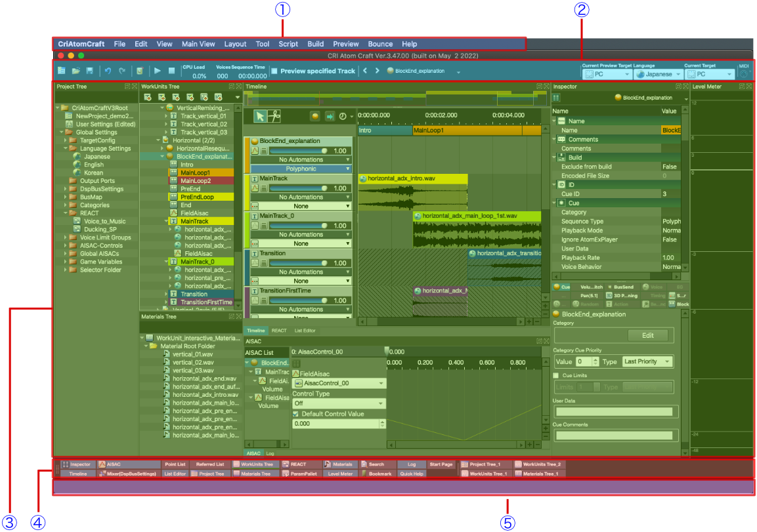This screenshot has width=757, height=532.
Task: Open Current Target PC dropdown
Action: coord(710,73)
